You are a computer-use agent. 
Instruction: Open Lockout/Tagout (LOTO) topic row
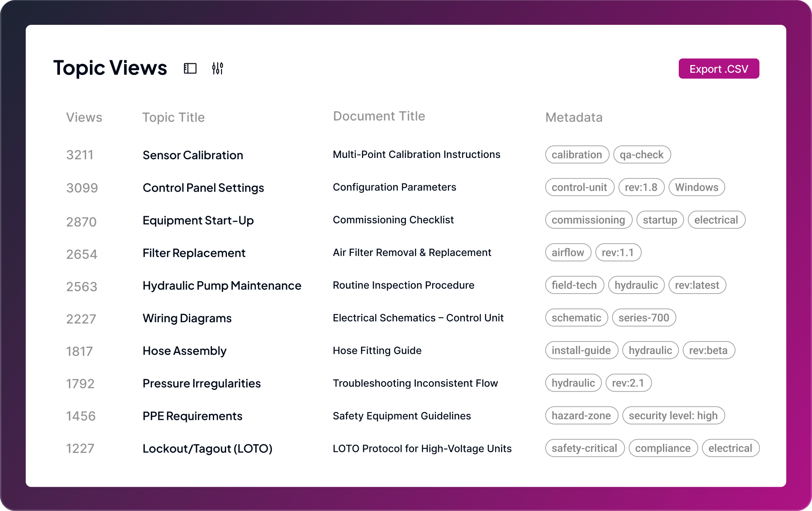tap(207, 449)
